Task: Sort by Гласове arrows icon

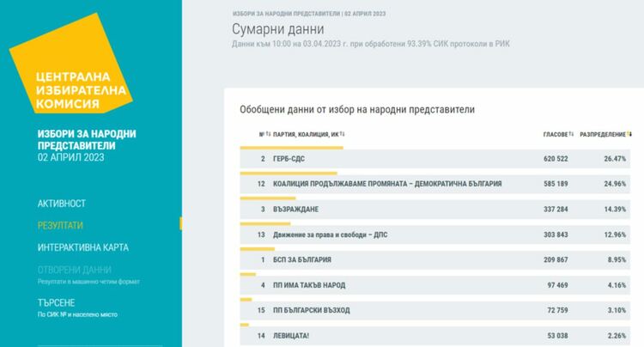Action: click(571, 134)
